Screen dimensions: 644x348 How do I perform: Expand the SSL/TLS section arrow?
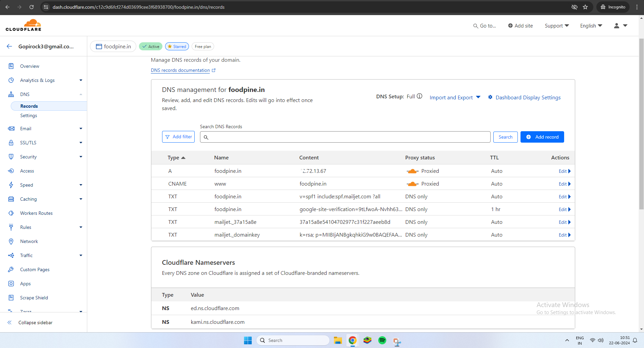coord(81,143)
